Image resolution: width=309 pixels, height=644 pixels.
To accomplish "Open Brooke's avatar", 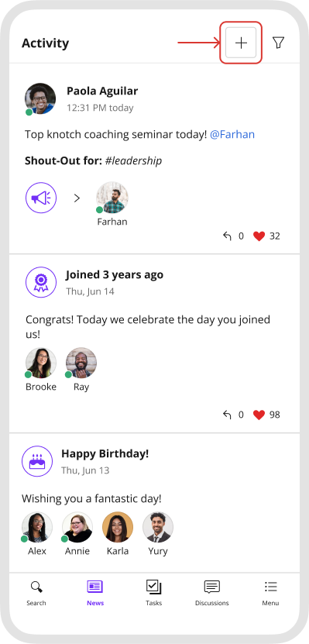I will (x=41, y=363).
